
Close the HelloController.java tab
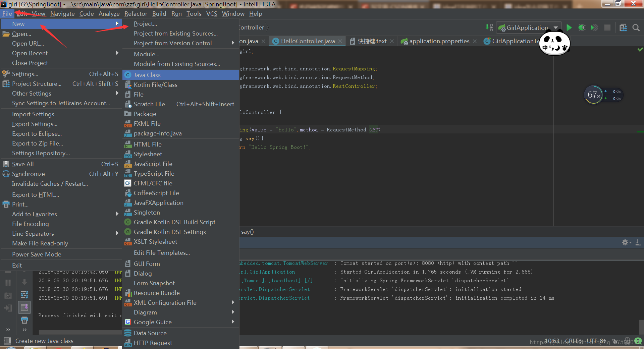340,41
